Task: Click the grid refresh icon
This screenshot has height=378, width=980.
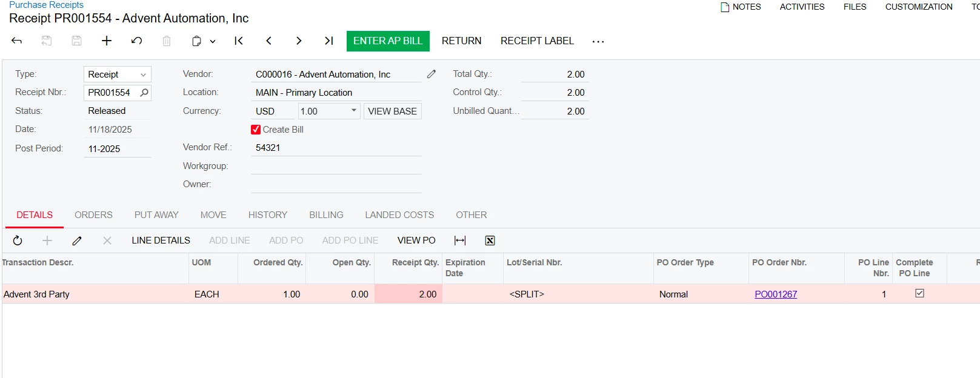Action: click(18, 240)
